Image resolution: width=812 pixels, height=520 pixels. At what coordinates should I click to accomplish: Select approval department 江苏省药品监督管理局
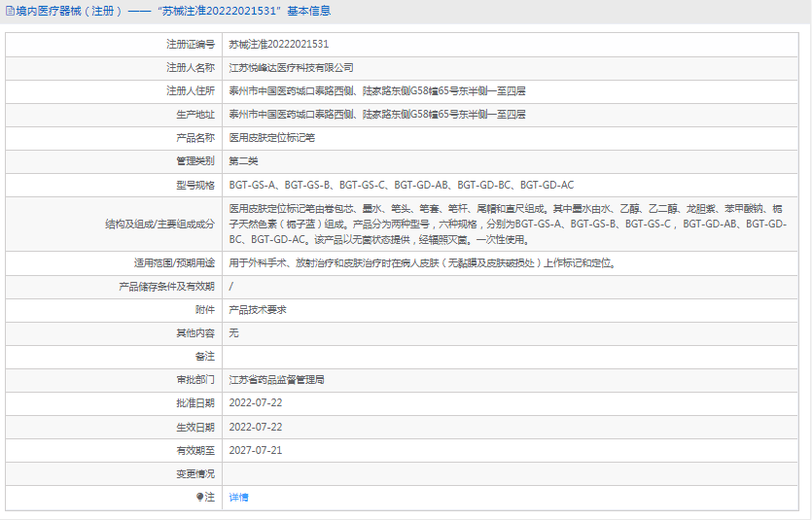click(276, 380)
